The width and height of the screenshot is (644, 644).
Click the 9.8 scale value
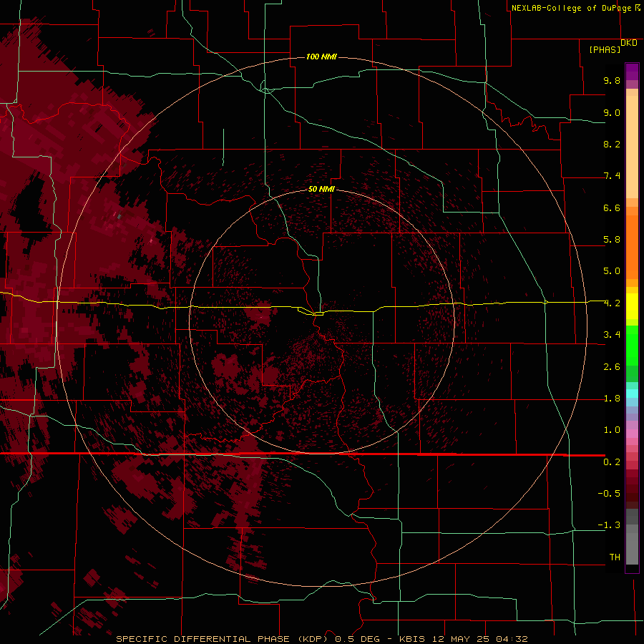(x=612, y=80)
